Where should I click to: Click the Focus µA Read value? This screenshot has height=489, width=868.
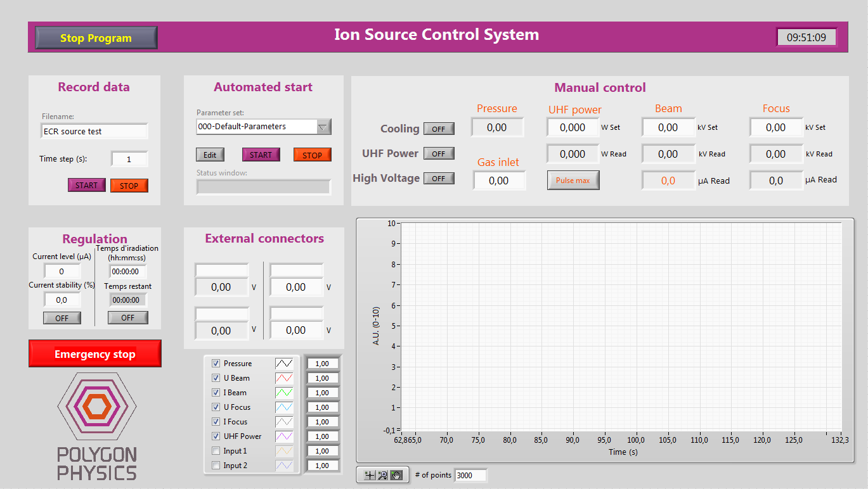(x=776, y=181)
